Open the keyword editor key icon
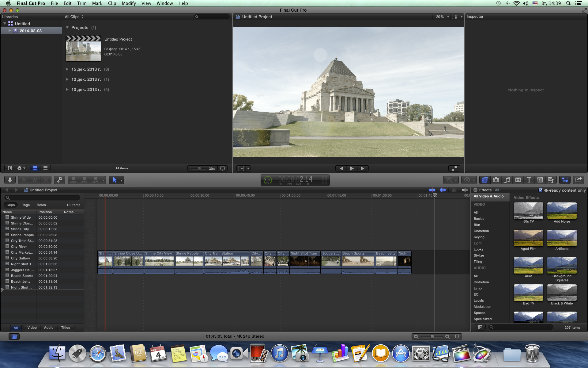 [59, 180]
